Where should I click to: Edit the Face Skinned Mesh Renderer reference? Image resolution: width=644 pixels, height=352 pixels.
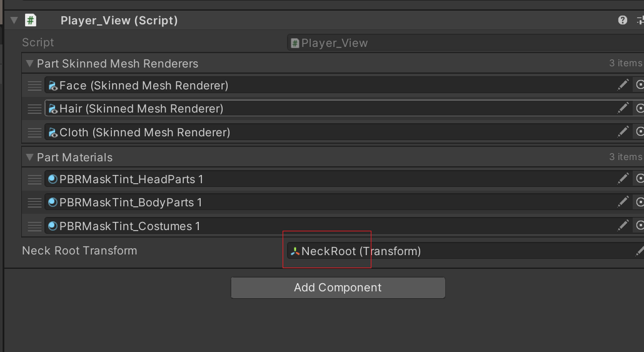623,85
